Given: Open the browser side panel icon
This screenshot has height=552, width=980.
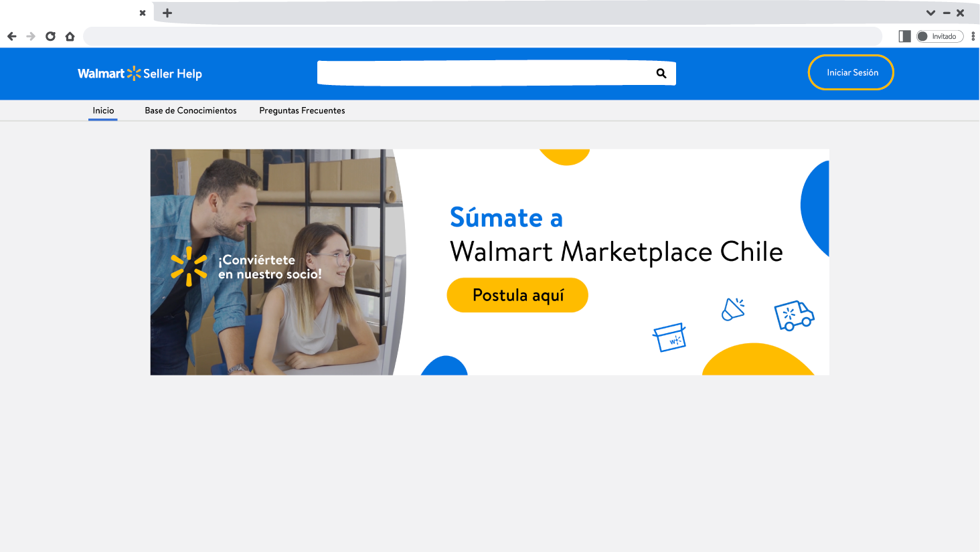Looking at the screenshot, I should pyautogui.click(x=904, y=36).
